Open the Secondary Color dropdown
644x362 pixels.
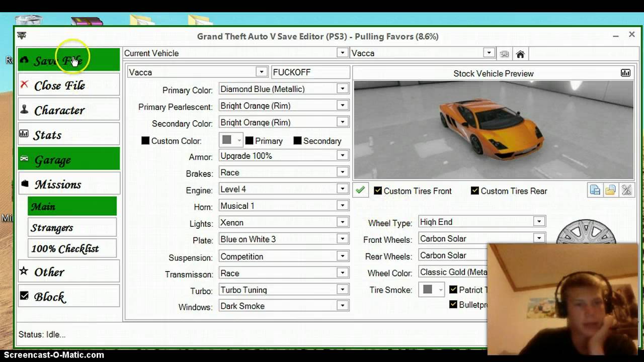point(342,122)
